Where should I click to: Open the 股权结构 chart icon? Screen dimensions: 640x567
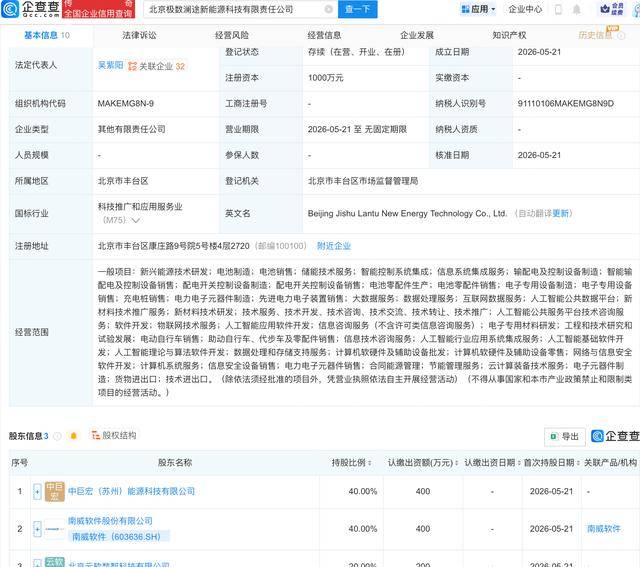(96, 436)
